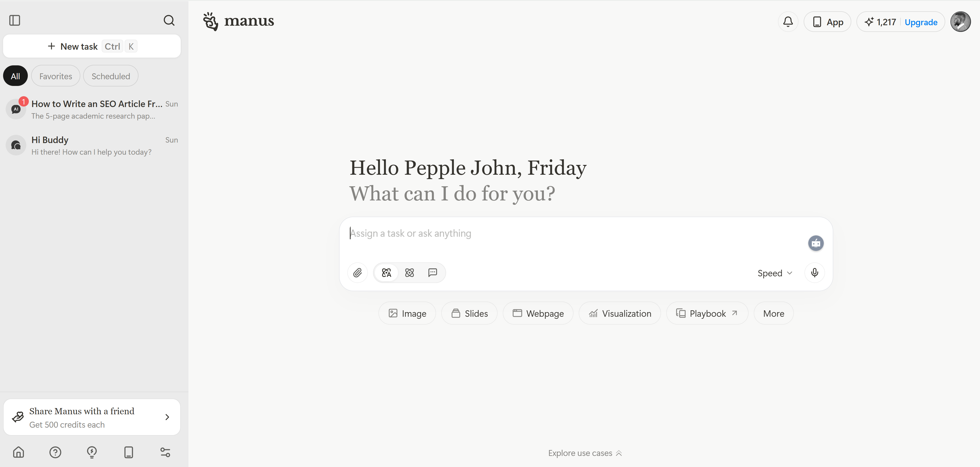Activate microphone voice input
Image resolution: width=980 pixels, height=467 pixels.
click(x=814, y=273)
